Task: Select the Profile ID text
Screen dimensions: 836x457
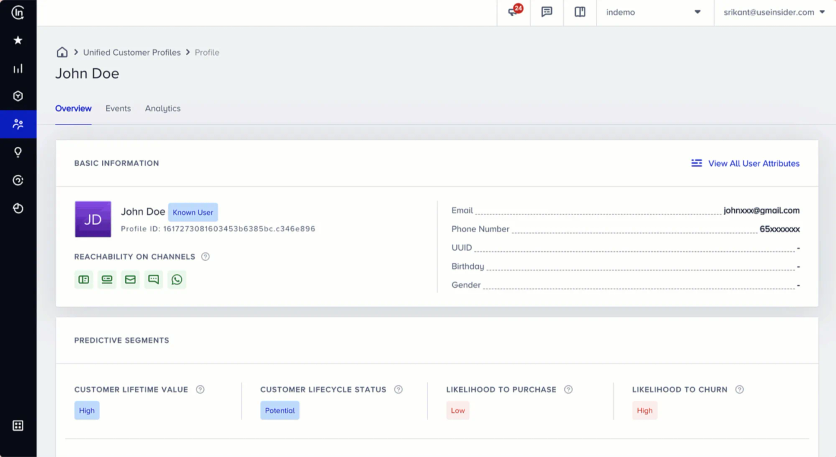Action: 218,229
